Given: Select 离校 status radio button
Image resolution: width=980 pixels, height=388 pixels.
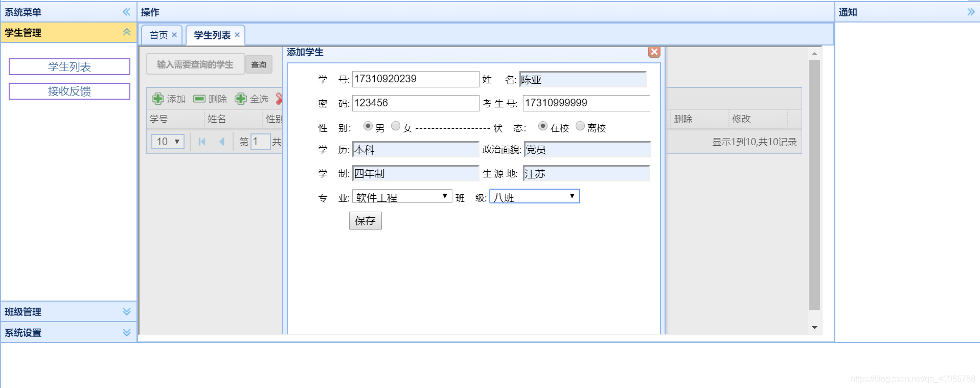Looking at the screenshot, I should (580, 126).
